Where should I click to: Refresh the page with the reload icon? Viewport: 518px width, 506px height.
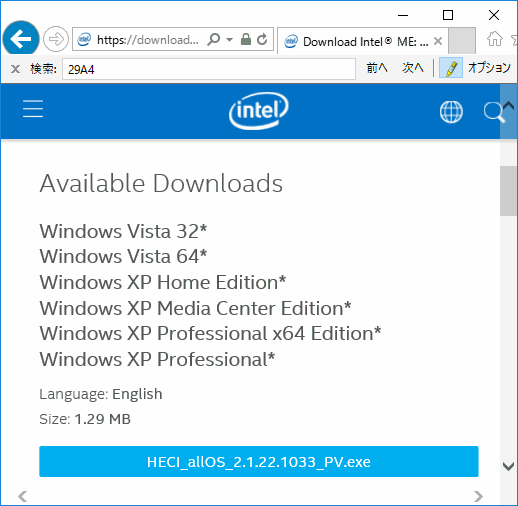tap(262, 39)
